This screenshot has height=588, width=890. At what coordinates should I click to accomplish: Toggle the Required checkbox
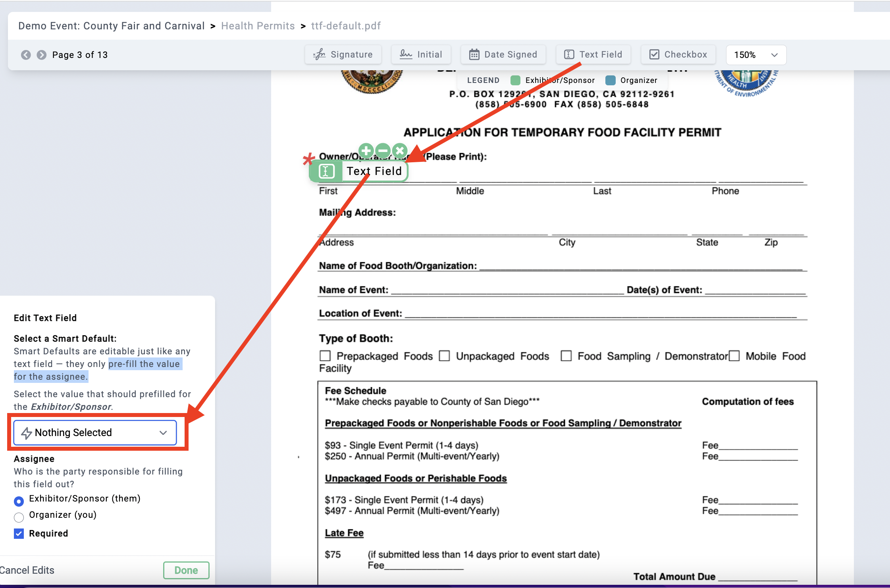[19, 534]
